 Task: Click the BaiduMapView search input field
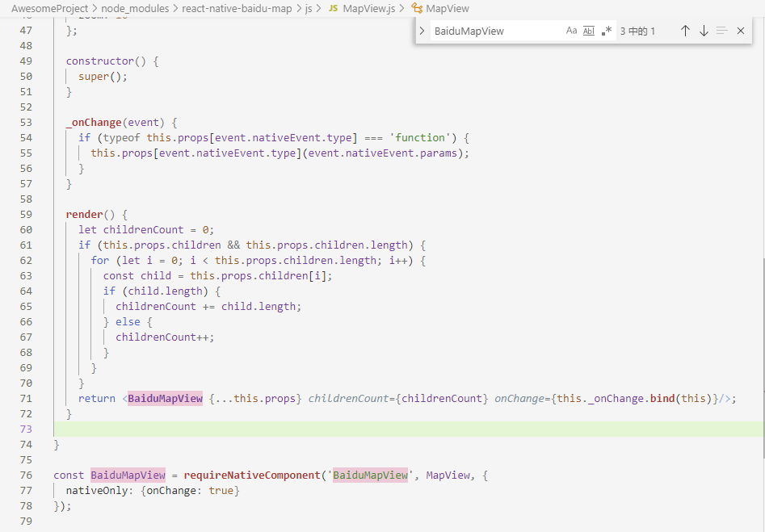485,30
